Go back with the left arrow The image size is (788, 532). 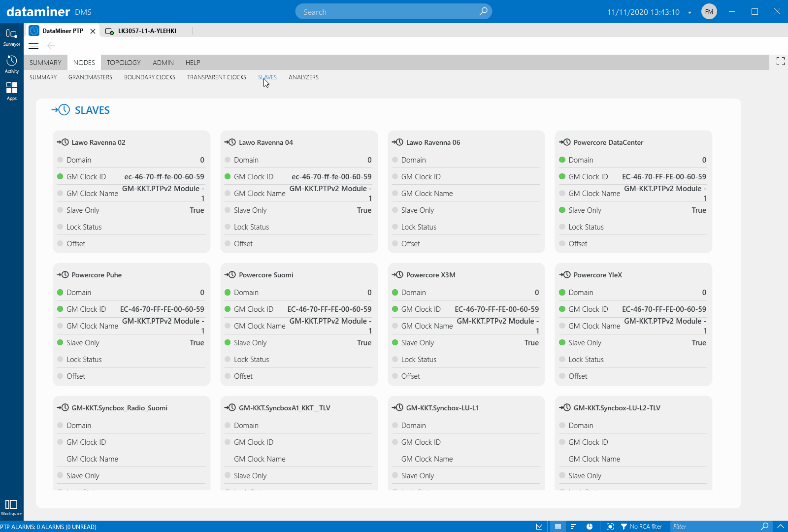[51, 46]
